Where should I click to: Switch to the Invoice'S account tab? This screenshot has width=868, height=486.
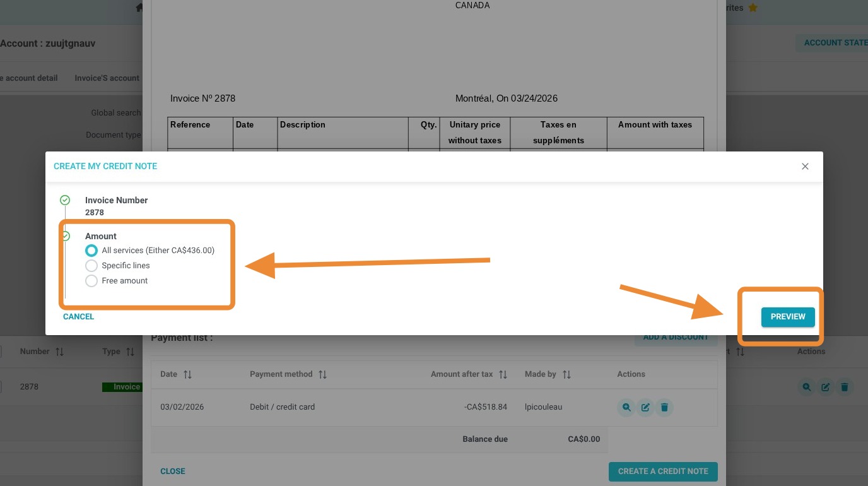tap(107, 78)
